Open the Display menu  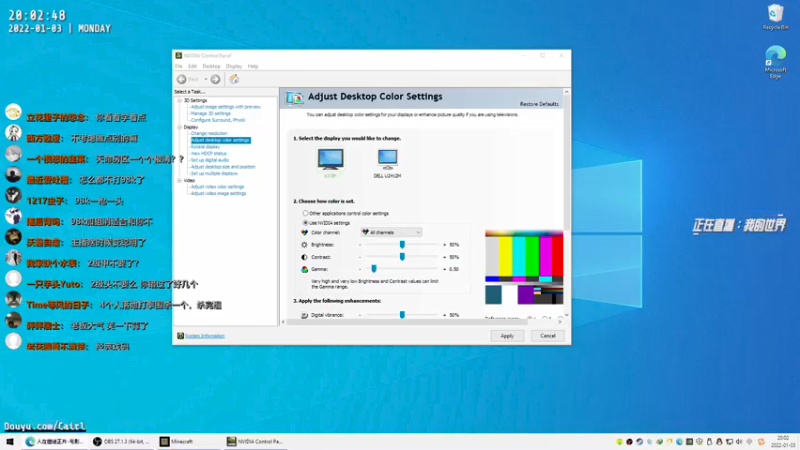click(x=234, y=66)
